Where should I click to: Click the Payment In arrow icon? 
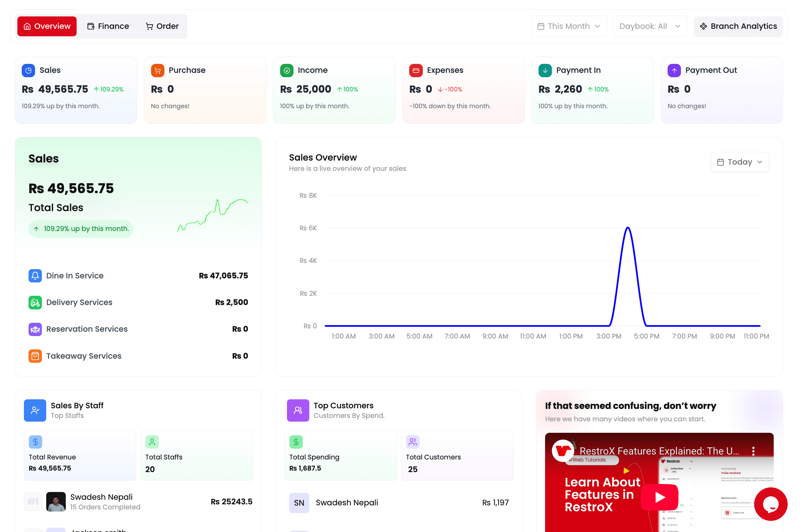point(545,70)
